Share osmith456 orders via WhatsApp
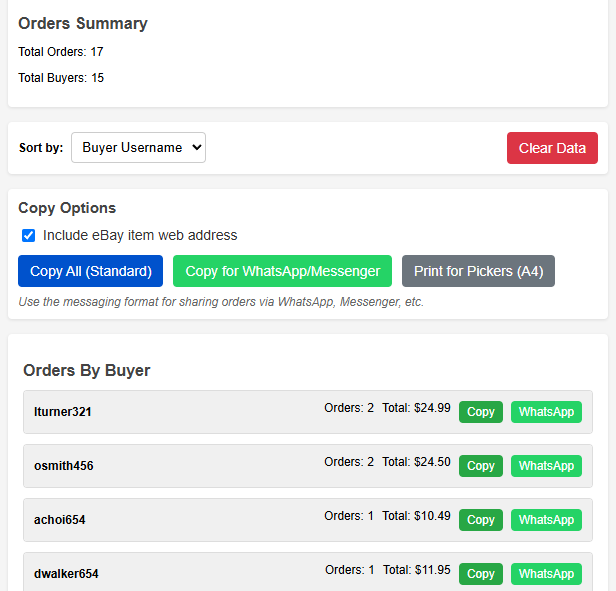The width and height of the screenshot is (616, 591). coord(546,466)
